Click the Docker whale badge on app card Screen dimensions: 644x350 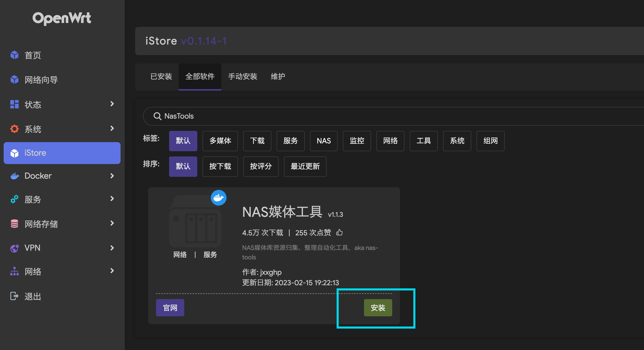[x=218, y=198]
